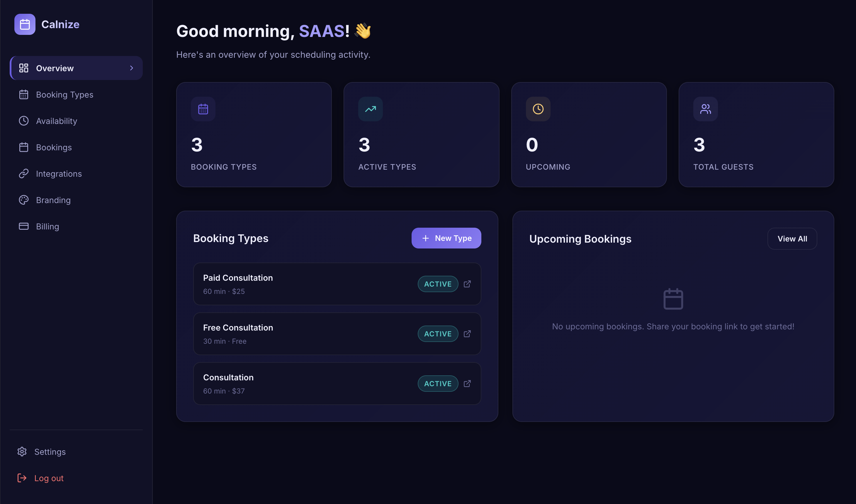Image resolution: width=856 pixels, height=504 pixels.
Task: Open the Bookings section
Action: [x=54, y=147]
